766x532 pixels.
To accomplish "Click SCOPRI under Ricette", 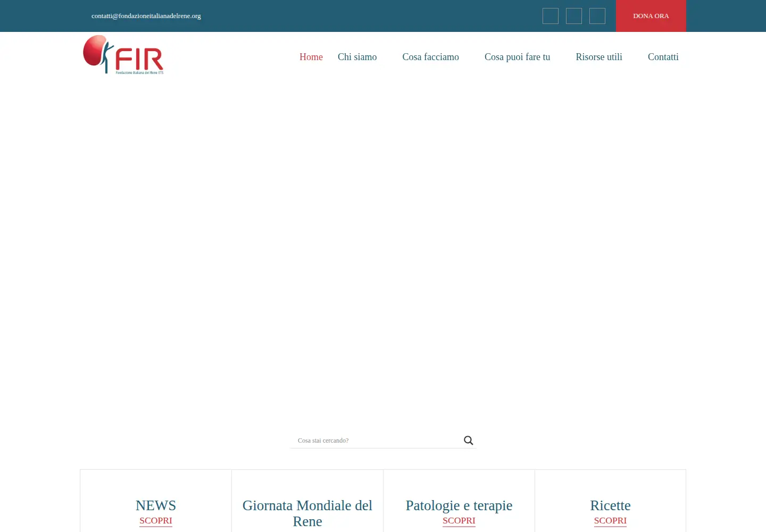I will pyautogui.click(x=610, y=521).
